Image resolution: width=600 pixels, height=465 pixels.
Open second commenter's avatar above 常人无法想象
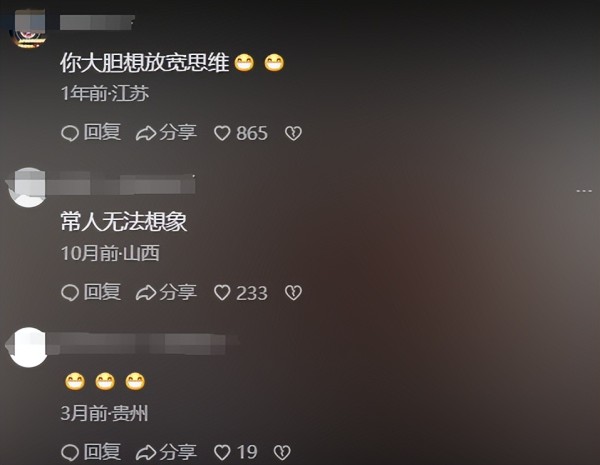[28, 188]
